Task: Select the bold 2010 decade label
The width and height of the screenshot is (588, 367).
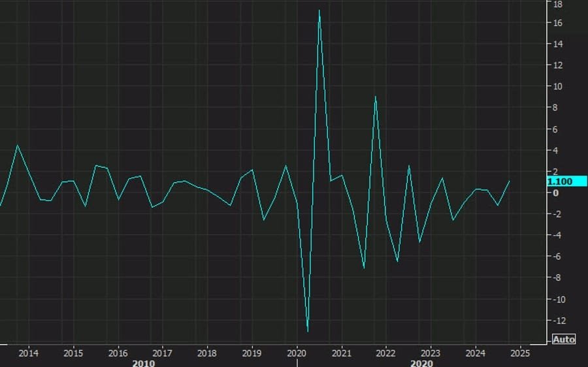Action: click(143, 363)
